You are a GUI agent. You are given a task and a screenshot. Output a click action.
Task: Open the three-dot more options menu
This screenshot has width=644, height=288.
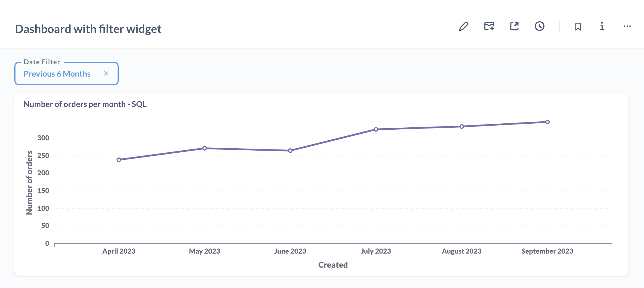[627, 26]
